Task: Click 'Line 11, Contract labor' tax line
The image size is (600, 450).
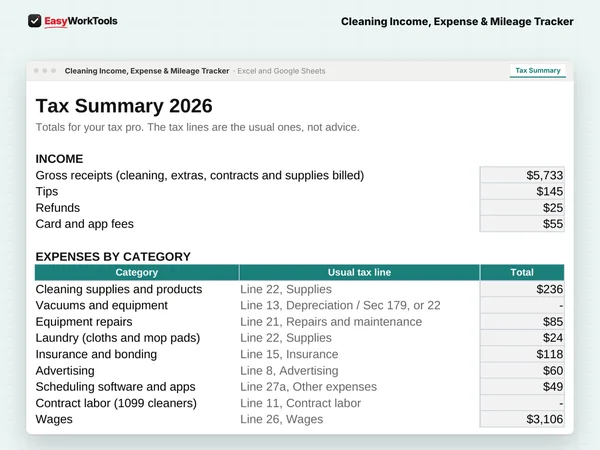Action: point(300,403)
